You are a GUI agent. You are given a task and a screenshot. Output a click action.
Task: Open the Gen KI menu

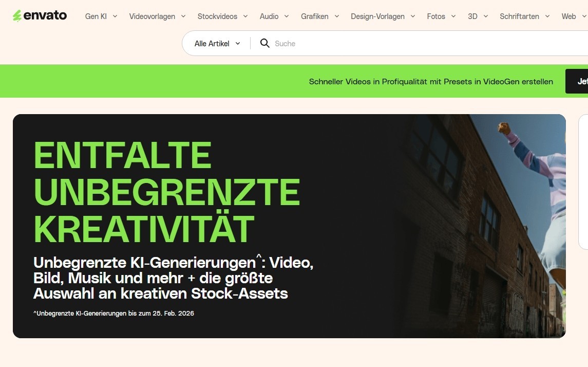pyautogui.click(x=101, y=16)
